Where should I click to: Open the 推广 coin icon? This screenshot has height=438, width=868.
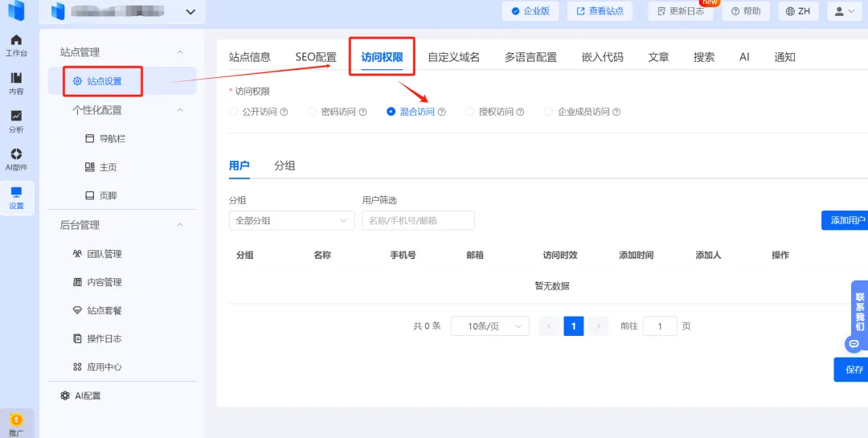click(x=17, y=420)
